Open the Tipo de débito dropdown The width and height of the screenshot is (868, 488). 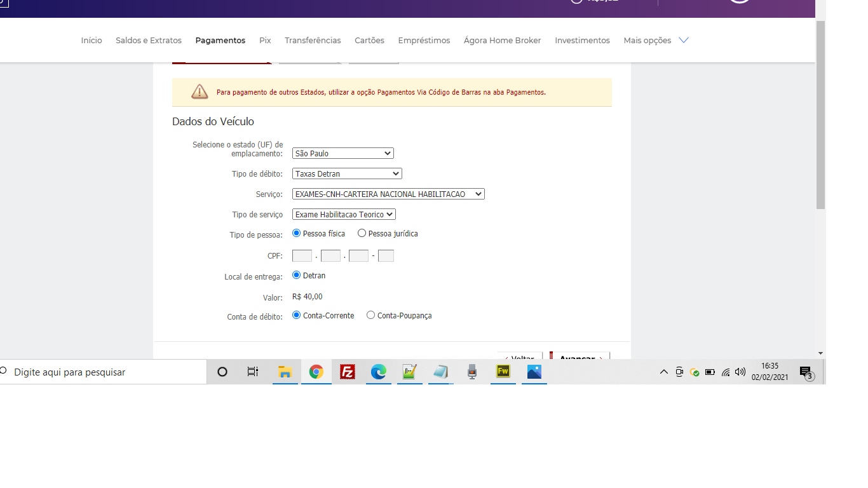[x=347, y=173]
